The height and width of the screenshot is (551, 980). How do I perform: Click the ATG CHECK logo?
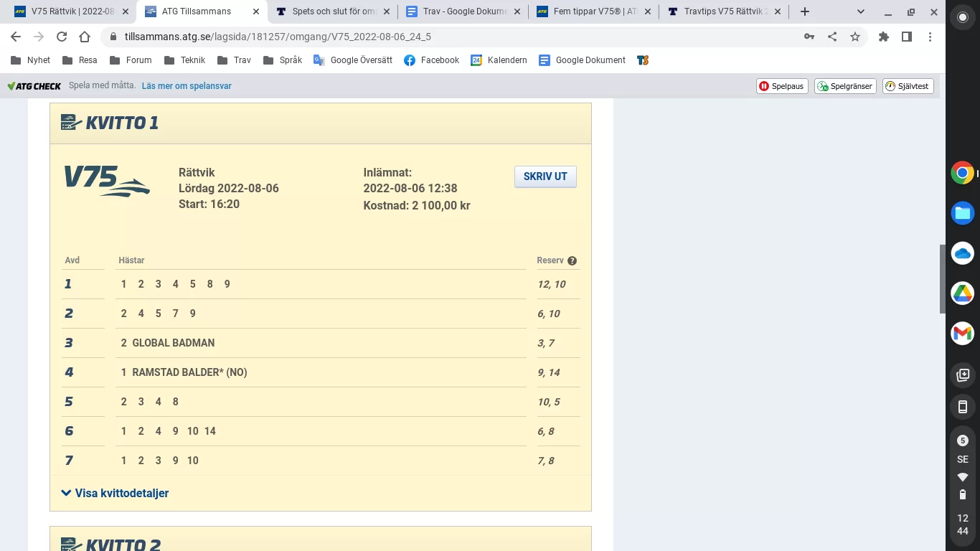click(34, 85)
